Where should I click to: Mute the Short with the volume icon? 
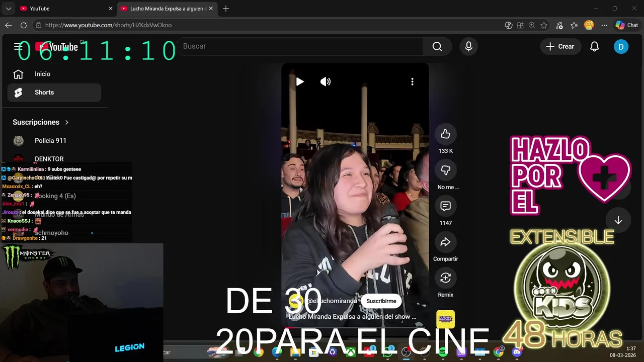pos(326,81)
